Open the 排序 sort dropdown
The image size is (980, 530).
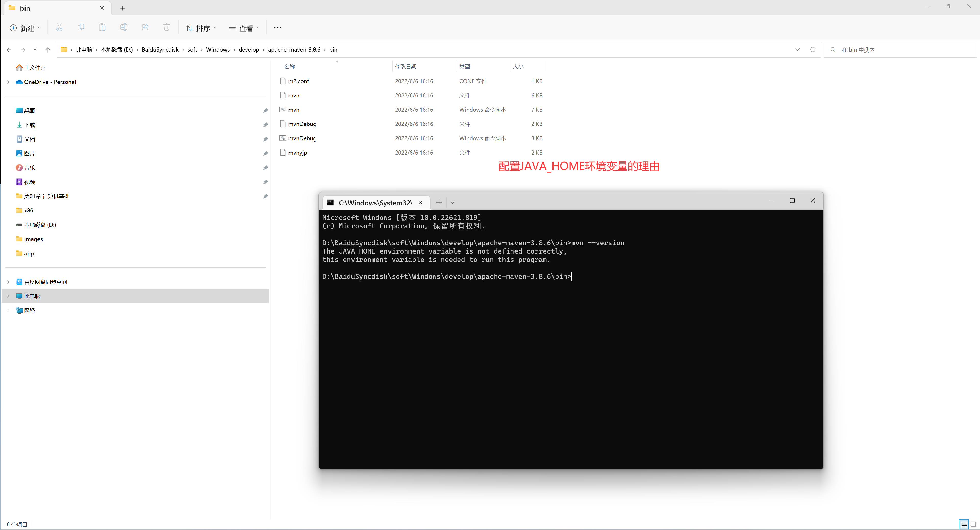click(201, 28)
